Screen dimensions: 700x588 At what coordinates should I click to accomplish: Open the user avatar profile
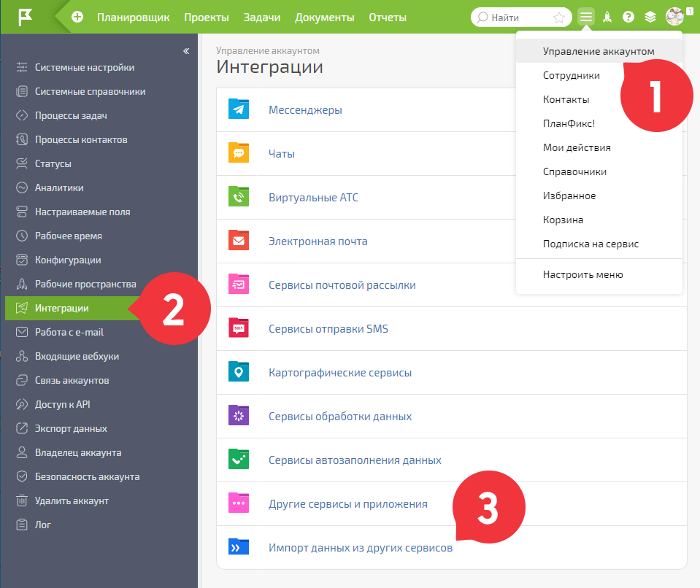674,17
